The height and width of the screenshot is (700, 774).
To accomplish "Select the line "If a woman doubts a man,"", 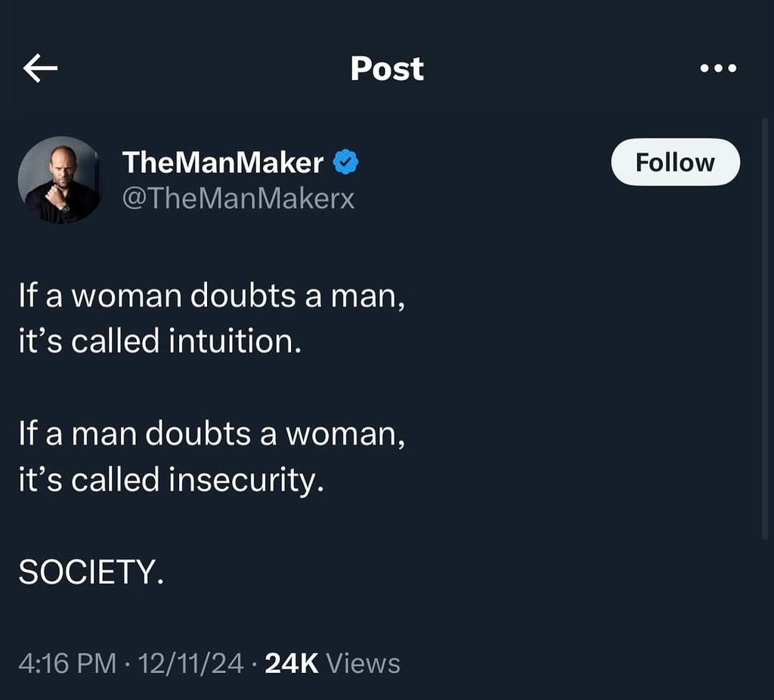I will (212, 296).
